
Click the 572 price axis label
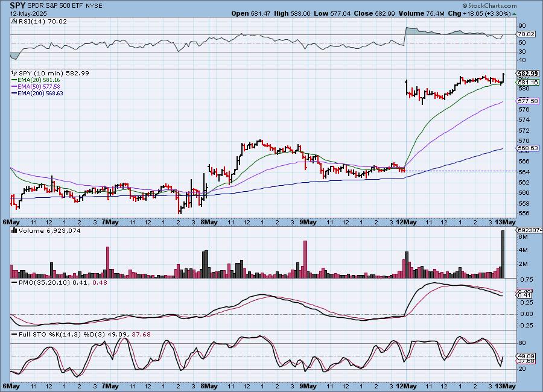(524, 131)
